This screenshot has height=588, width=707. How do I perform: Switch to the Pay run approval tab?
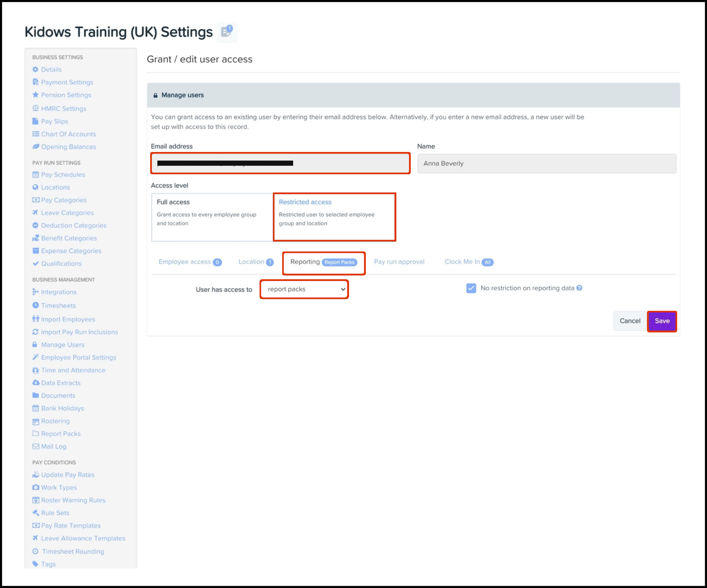(x=399, y=262)
